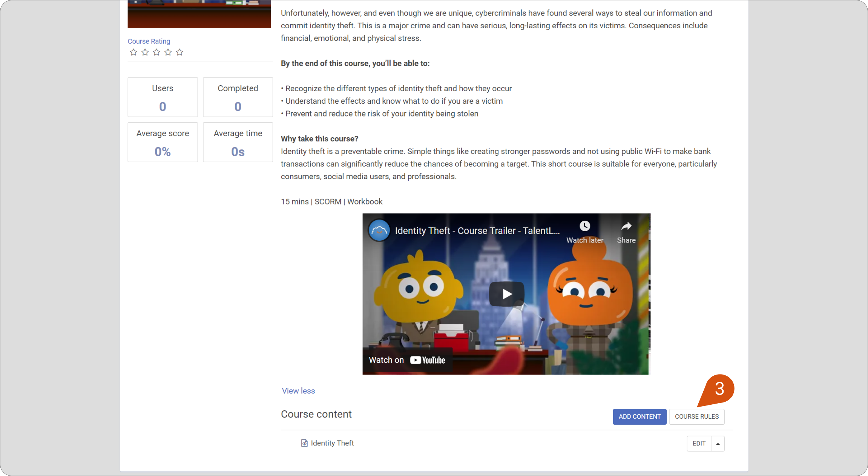Click the 'Why take this course?' heading

[320, 139]
